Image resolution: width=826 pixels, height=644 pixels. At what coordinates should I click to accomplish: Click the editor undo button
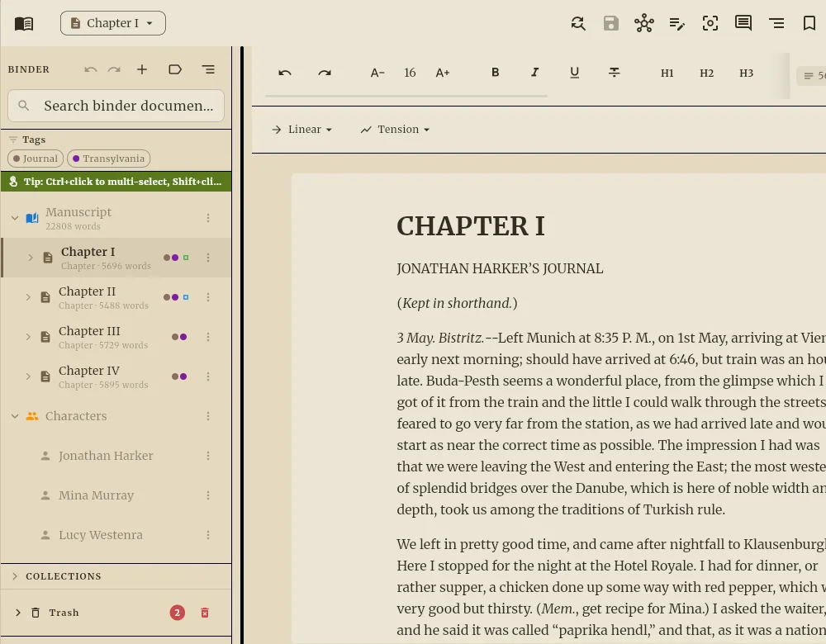coord(285,73)
